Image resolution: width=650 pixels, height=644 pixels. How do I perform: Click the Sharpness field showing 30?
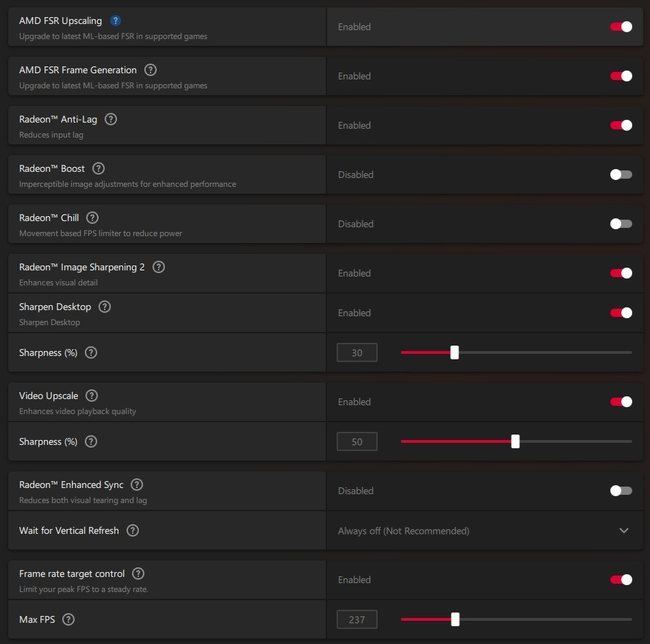[x=356, y=353]
